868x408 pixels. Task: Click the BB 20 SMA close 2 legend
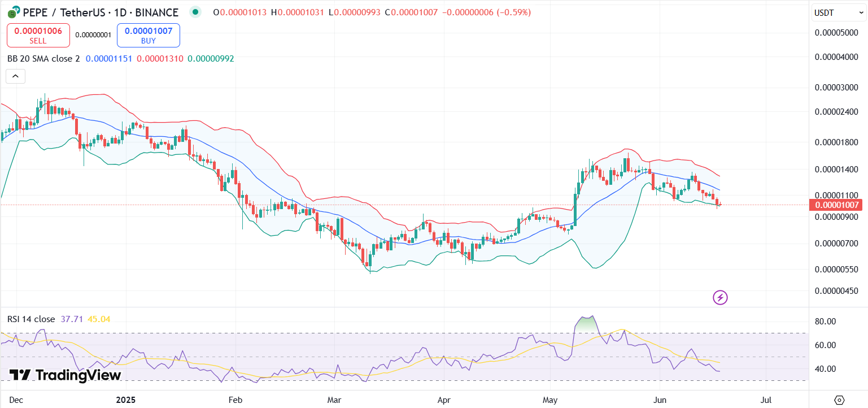43,58
